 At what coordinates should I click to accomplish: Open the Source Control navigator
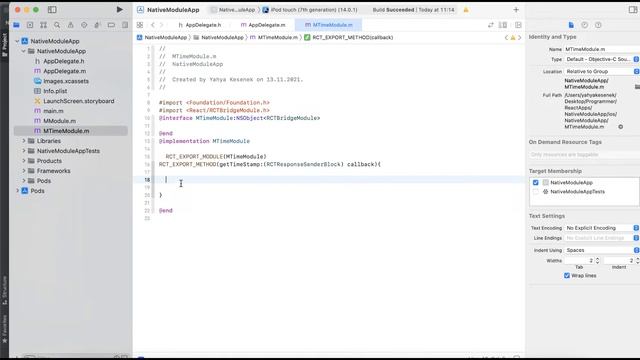[x=30, y=25]
